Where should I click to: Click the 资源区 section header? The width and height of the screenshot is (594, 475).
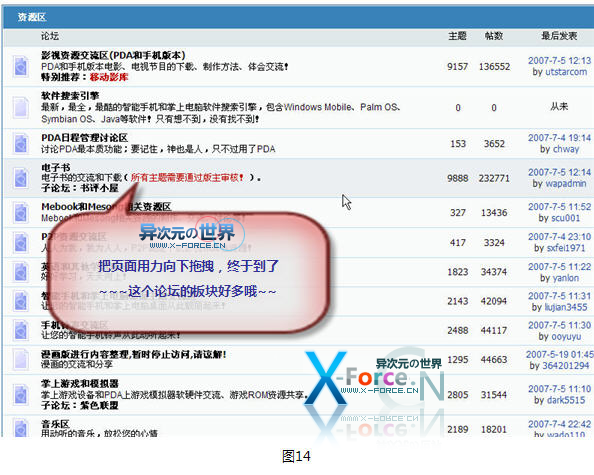point(32,17)
